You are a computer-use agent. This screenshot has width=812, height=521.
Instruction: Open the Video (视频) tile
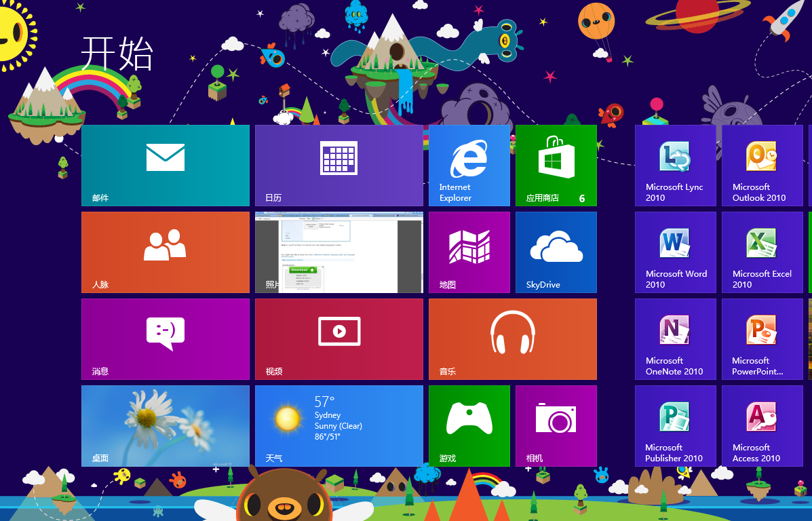point(339,339)
